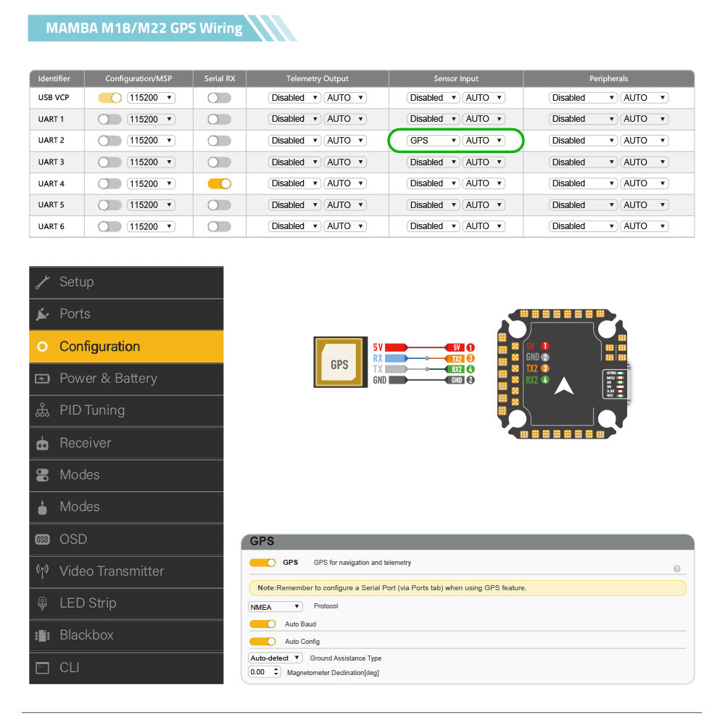The height and width of the screenshot is (728, 725).
Task: Open the NMEA protocol dropdown
Action: [x=275, y=607]
